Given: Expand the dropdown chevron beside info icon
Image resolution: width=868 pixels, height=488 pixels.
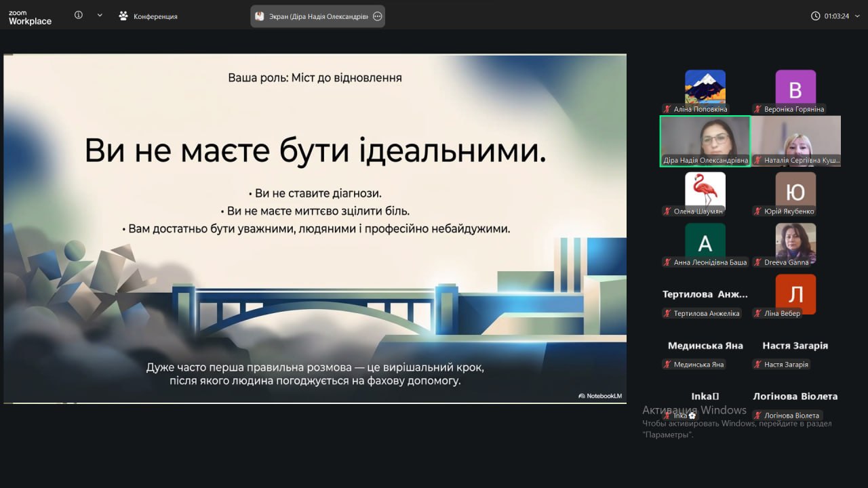Looking at the screenshot, I should point(100,15).
